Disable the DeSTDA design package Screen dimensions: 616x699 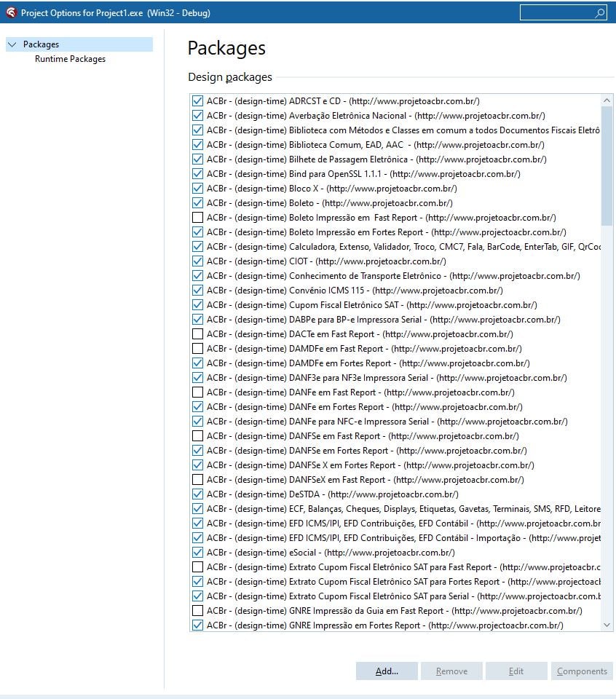pos(197,494)
